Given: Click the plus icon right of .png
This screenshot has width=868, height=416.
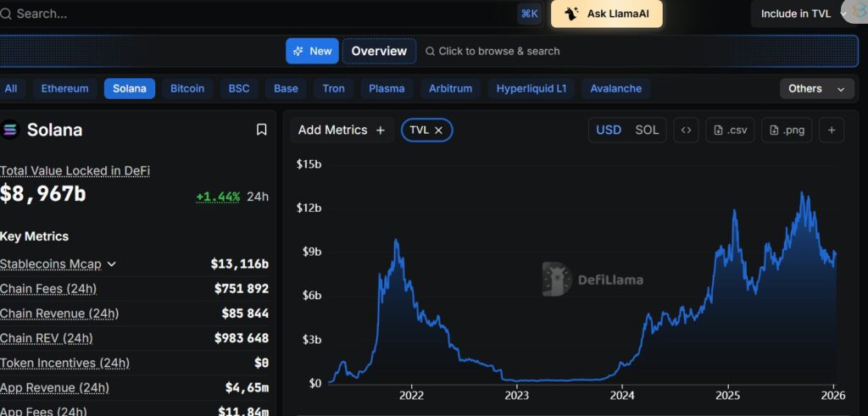Looking at the screenshot, I should 832,130.
